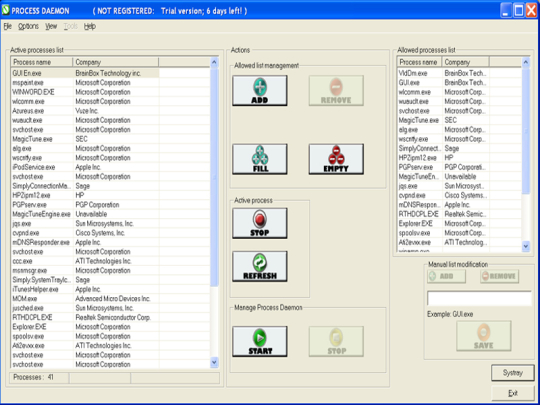Select spoolsv.exe in allowed processes list
This screenshot has width=540, height=405.
(x=459, y=233)
